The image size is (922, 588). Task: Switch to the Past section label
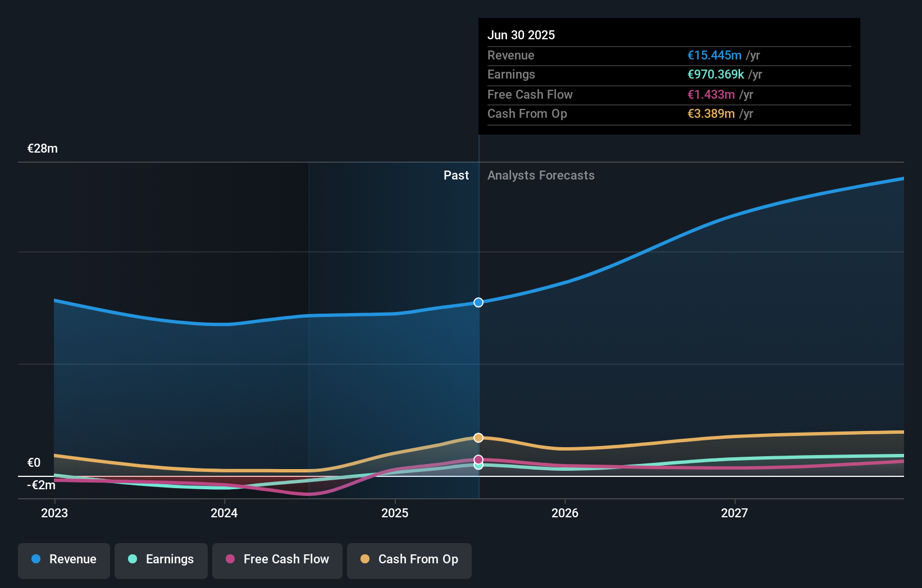pos(456,175)
